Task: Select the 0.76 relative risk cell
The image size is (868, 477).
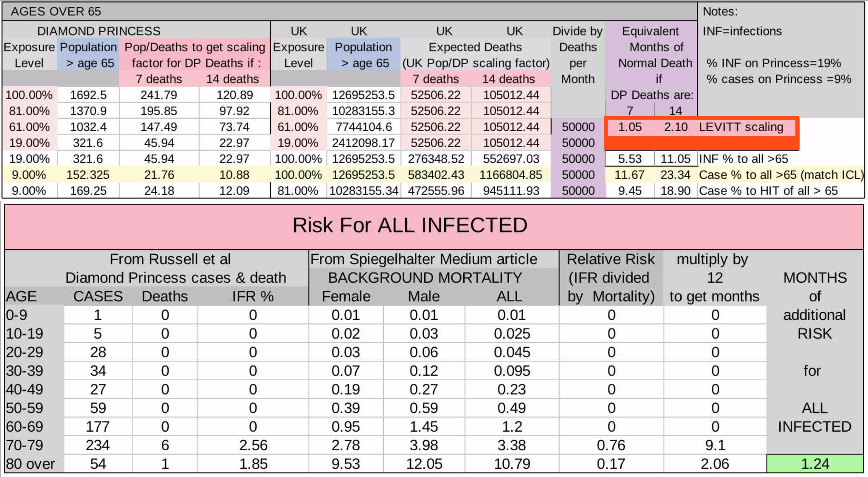Action: pyautogui.click(x=611, y=445)
